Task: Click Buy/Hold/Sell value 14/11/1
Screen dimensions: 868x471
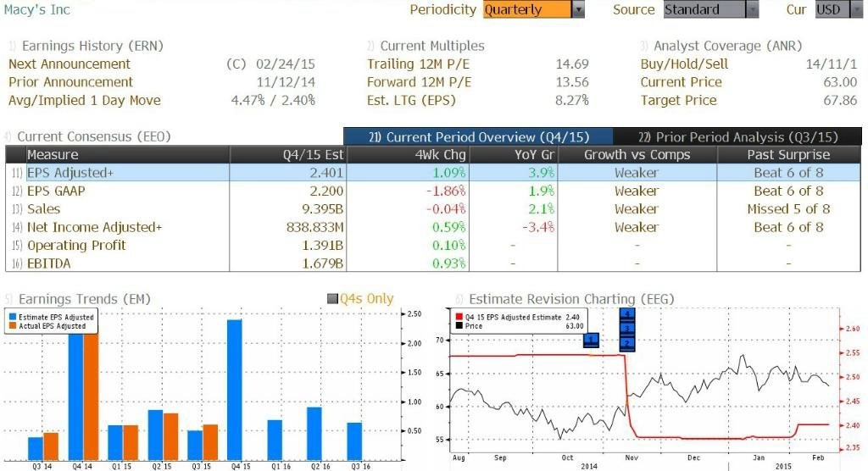Action: click(832, 64)
